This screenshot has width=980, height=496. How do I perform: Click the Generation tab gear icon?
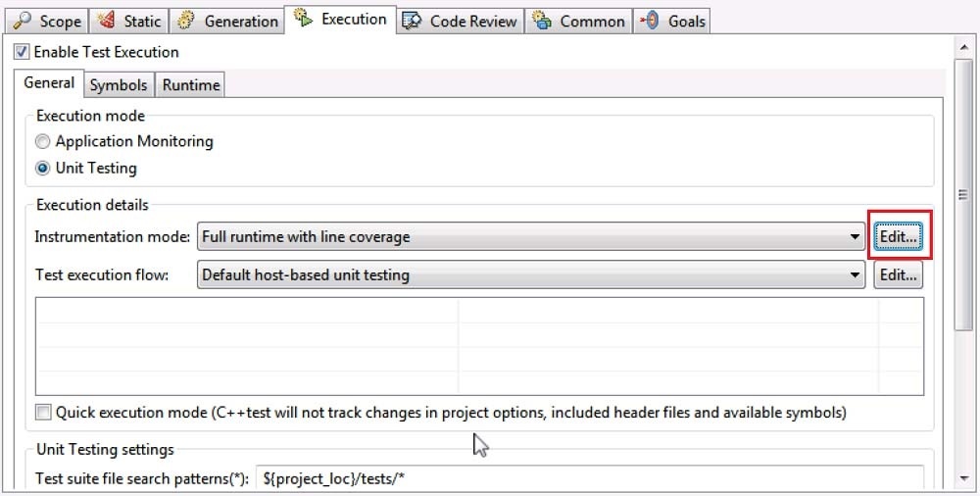click(x=185, y=21)
